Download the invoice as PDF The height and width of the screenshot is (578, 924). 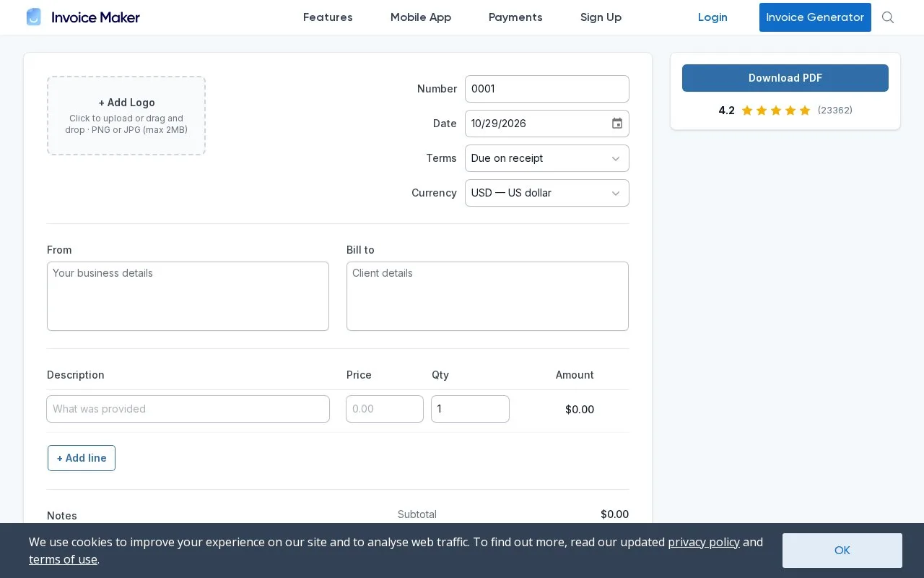click(785, 78)
